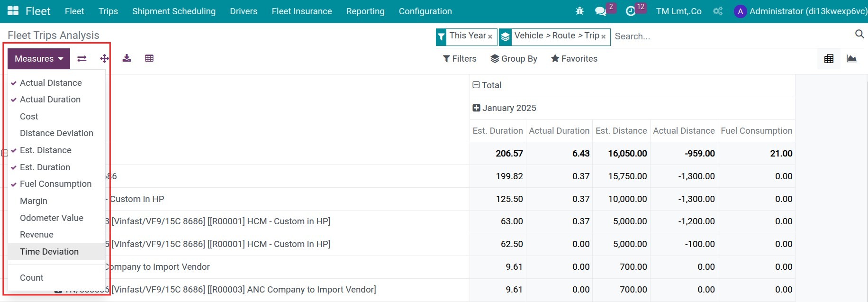Open the TM Lmt,.Co company switcher
Viewport: 868px width, 302px height.
(x=678, y=11)
